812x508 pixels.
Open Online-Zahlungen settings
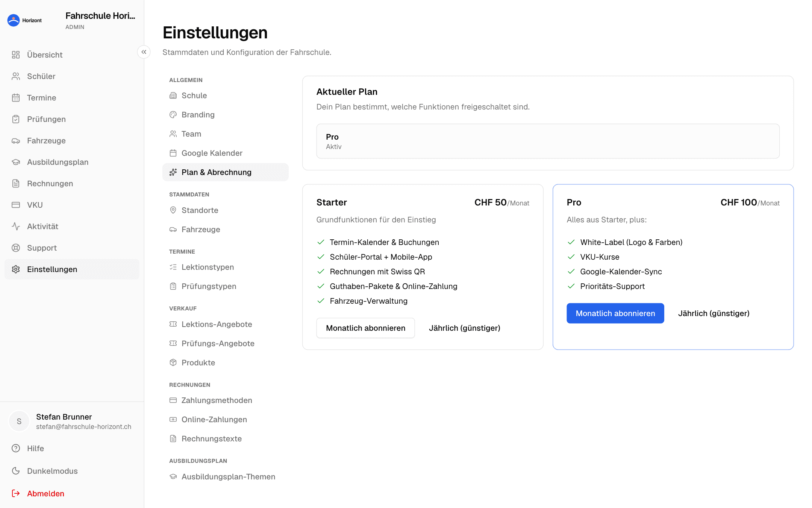pyautogui.click(x=226, y=420)
